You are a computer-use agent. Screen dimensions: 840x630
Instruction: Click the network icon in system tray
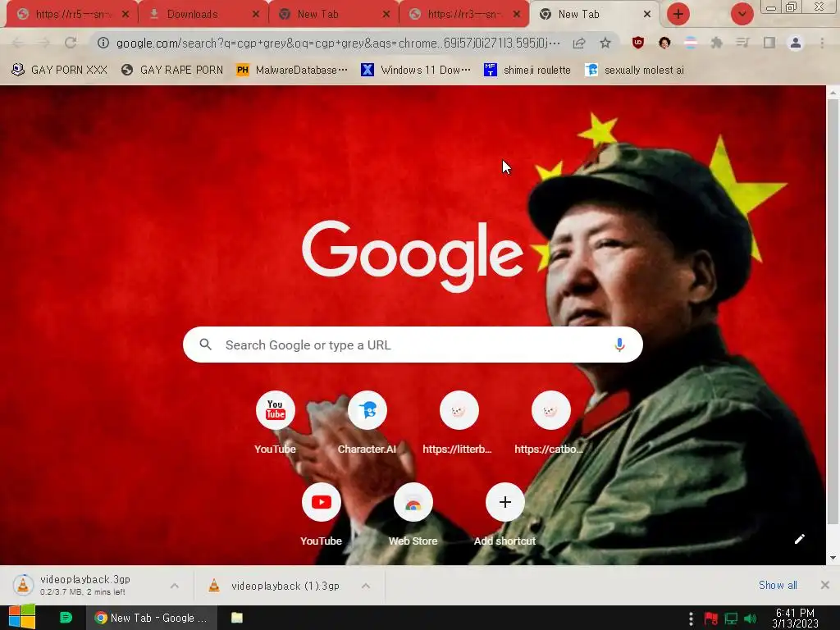[x=731, y=619]
